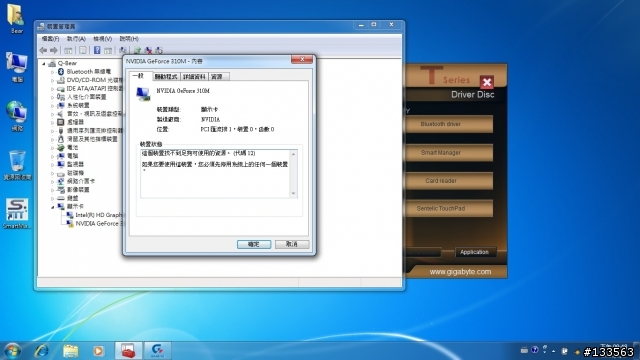
Task: Click the Update driver software toolbar icon
Action: coord(138,50)
